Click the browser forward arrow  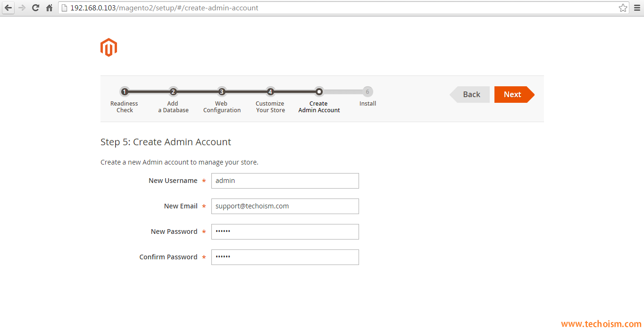[x=22, y=8]
